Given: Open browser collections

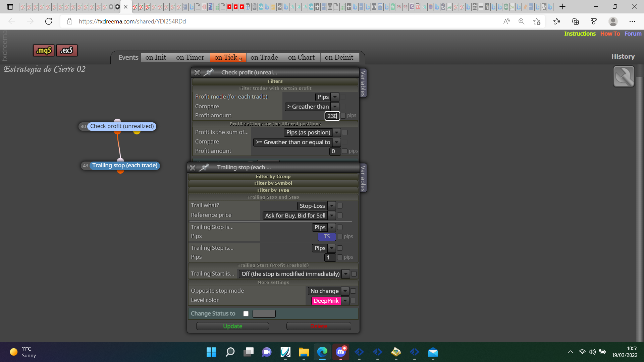Looking at the screenshot, I should tap(575, 21).
